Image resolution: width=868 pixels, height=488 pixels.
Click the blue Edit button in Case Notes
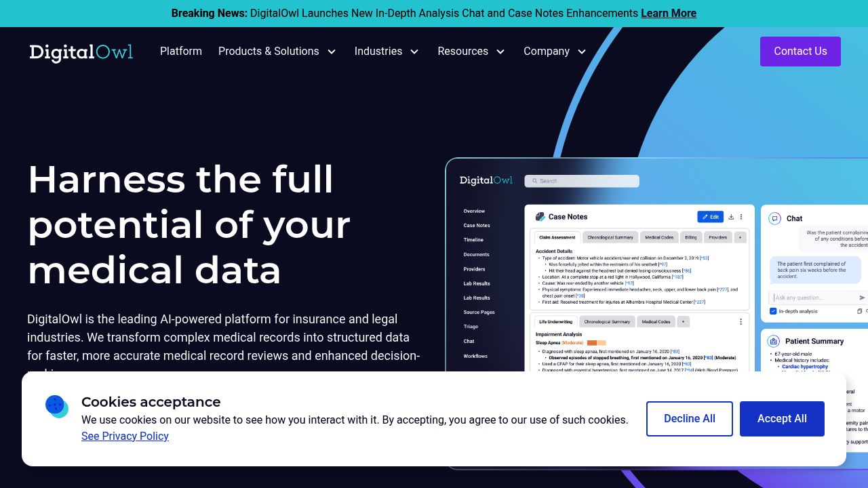click(x=710, y=217)
